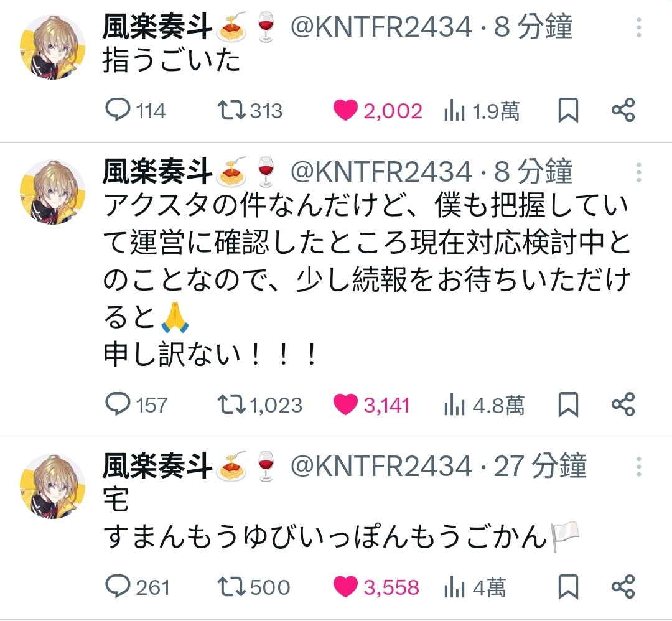This screenshot has width=672, height=621.
Task: Bookmark the 指うごいた tweet
Action: (x=568, y=110)
